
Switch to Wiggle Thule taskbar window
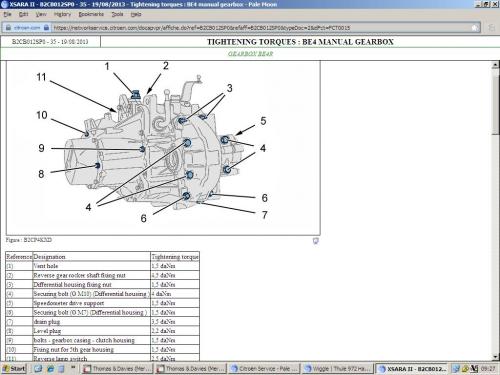337,369
